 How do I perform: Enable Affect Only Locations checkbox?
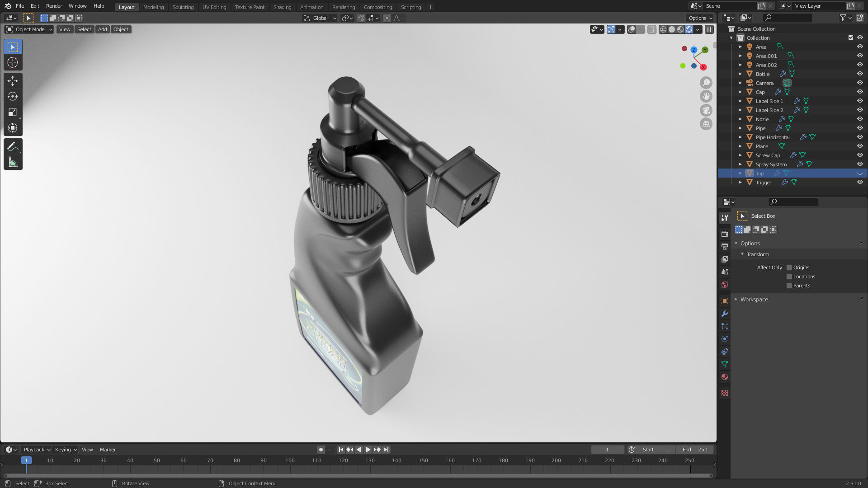[789, 277]
